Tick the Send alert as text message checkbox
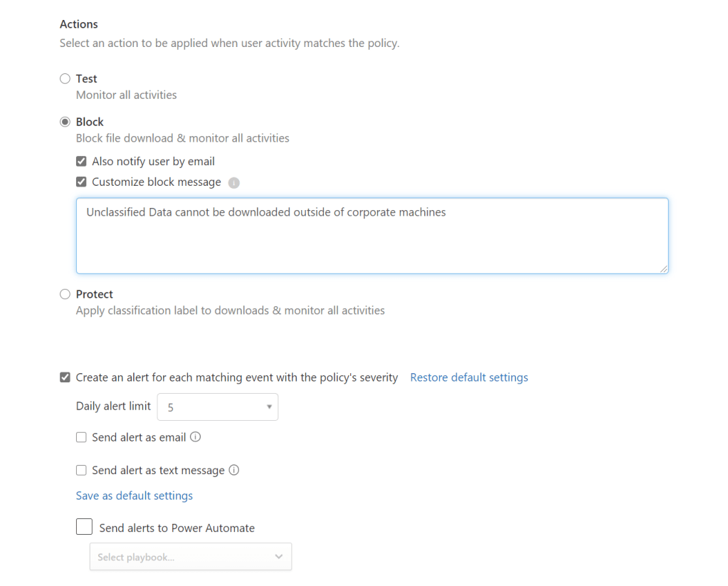This screenshot has width=728, height=586. pyautogui.click(x=81, y=471)
